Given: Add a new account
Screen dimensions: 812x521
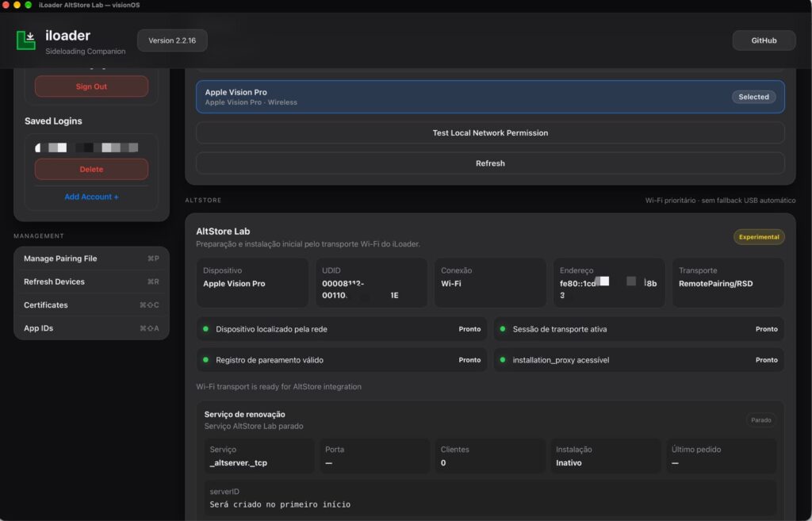Looking at the screenshot, I should coord(91,197).
